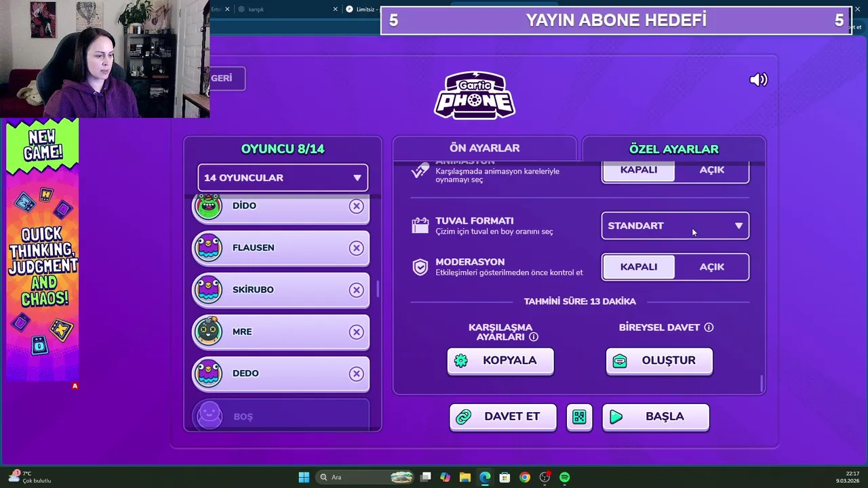Remove player DİDO with X icon
Screen dimensions: 868x488
tap(356, 206)
